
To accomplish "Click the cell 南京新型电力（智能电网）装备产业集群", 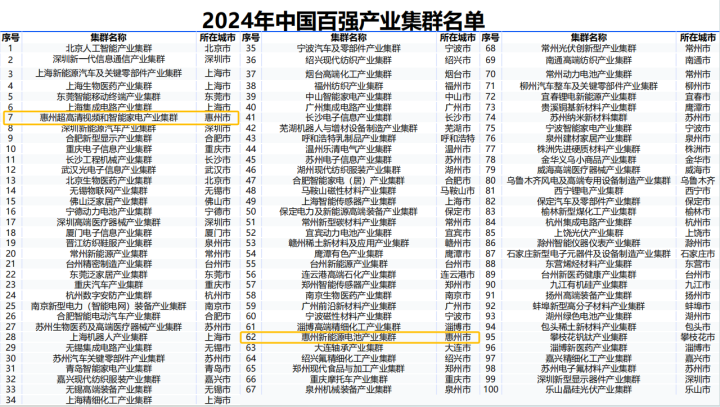I will click(x=108, y=306).
